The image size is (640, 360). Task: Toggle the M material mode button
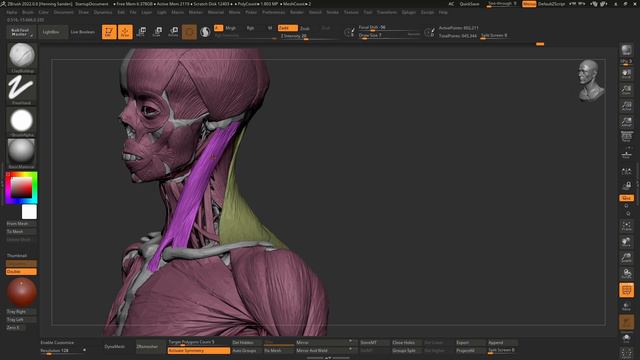(270, 28)
